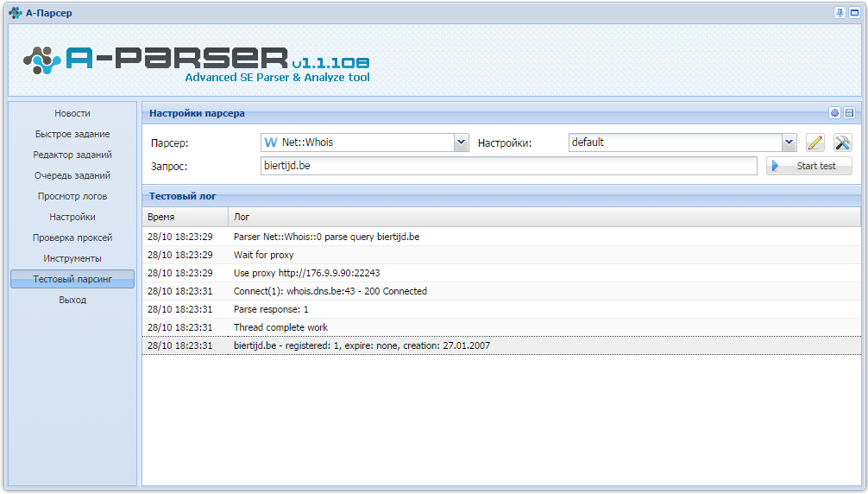Select log row 'Connect(1): whois.dns.be:43'

coord(501,291)
